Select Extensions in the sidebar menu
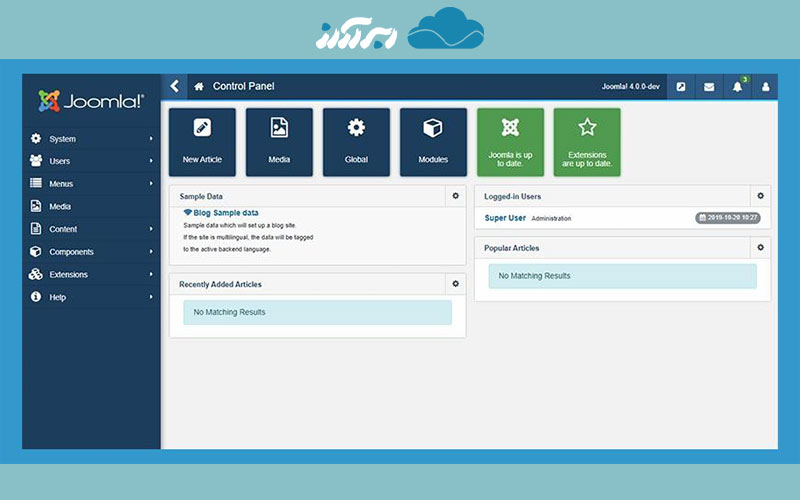Screen dimensions: 800x500 (68, 274)
